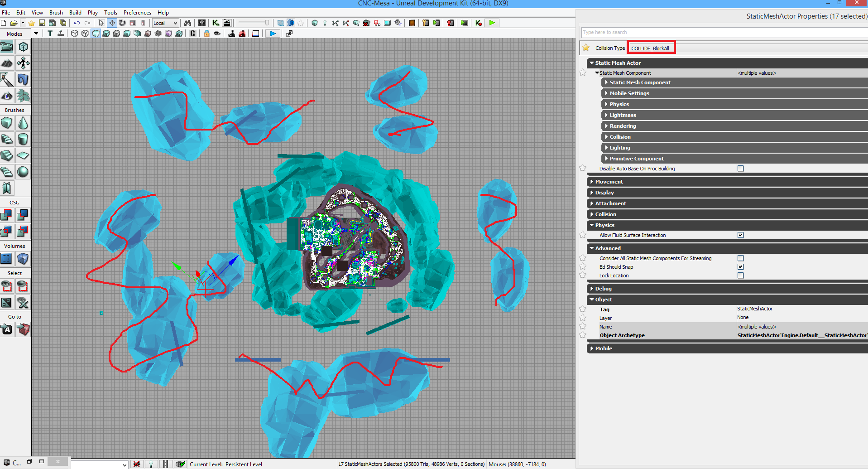The width and height of the screenshot is (868, 469).
Task: Toggle Lock Location checkbox
Action: pos(741,276)
